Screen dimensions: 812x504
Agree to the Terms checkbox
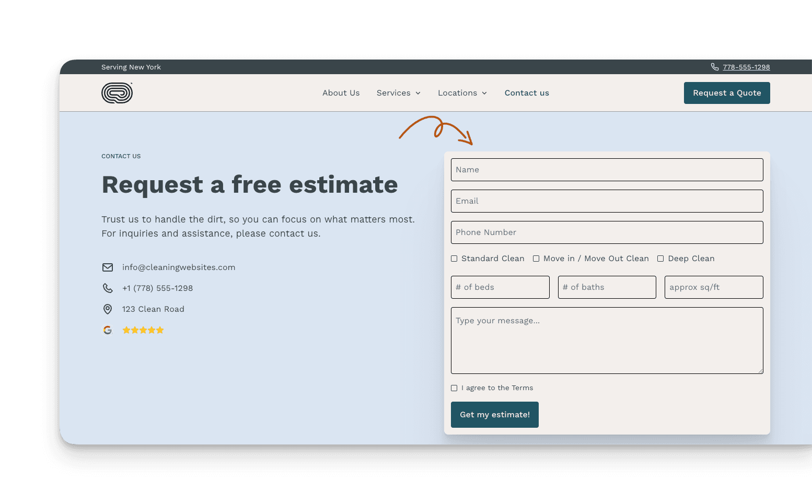454,388
